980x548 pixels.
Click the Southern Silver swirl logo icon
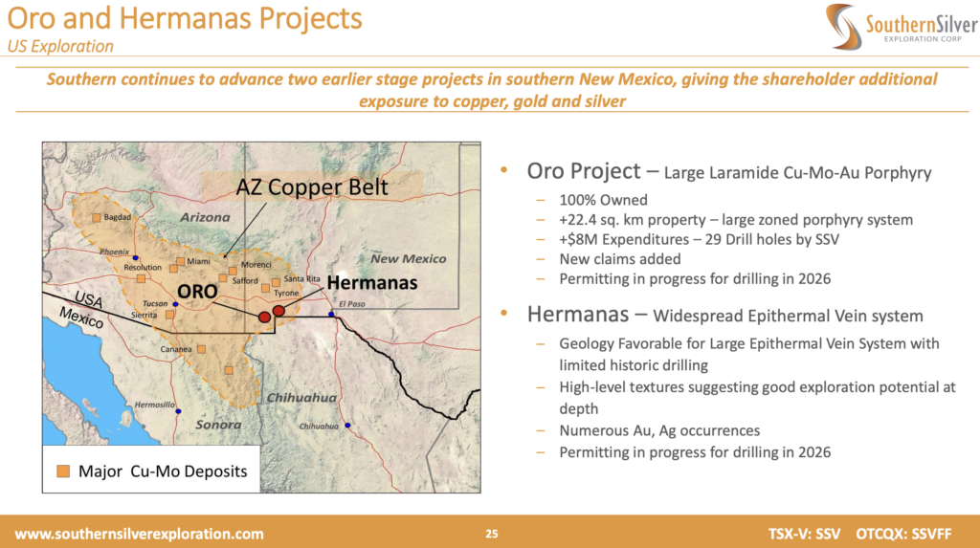(843, 27)
